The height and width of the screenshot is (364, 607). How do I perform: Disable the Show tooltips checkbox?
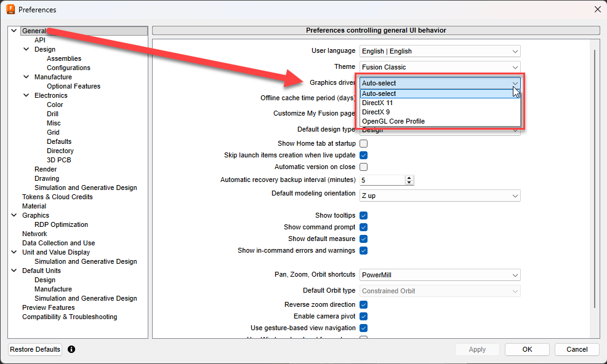click(x=364, y=215)
